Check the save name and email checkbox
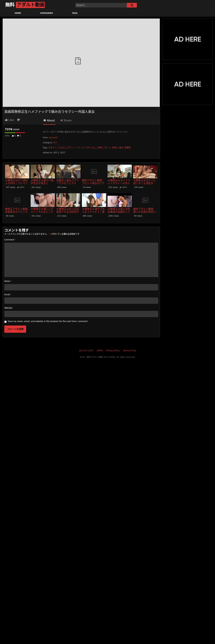The height and width of the screenshot is (644, 215). 6,322
